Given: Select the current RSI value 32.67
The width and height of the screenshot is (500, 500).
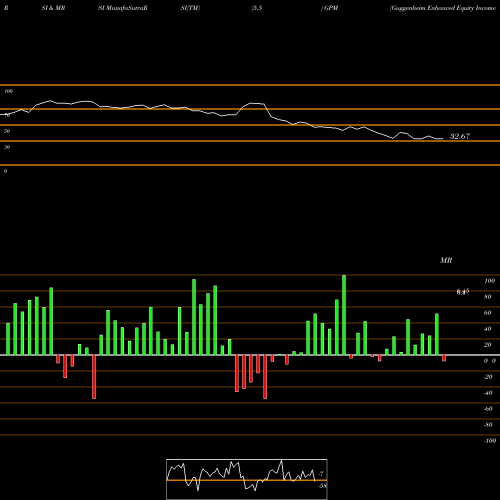Looking at the screenshot, I should (460, 136).
